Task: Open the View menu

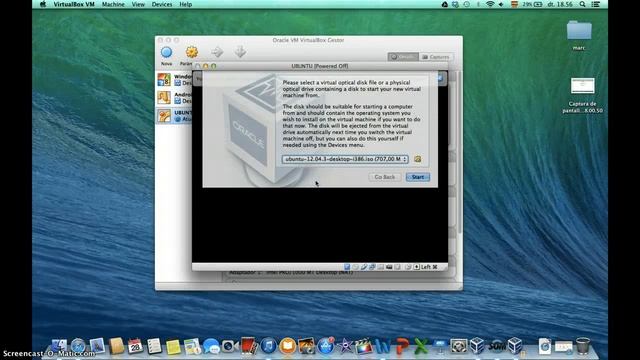Action: pyautogui.click(x=138, y=4)
